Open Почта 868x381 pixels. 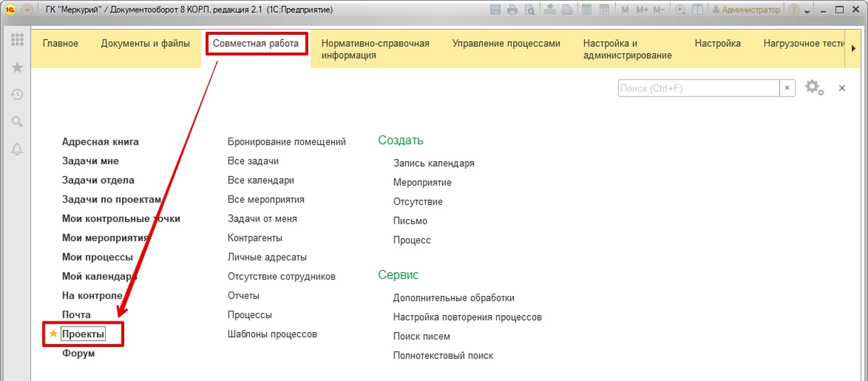[x=76, y=314]
